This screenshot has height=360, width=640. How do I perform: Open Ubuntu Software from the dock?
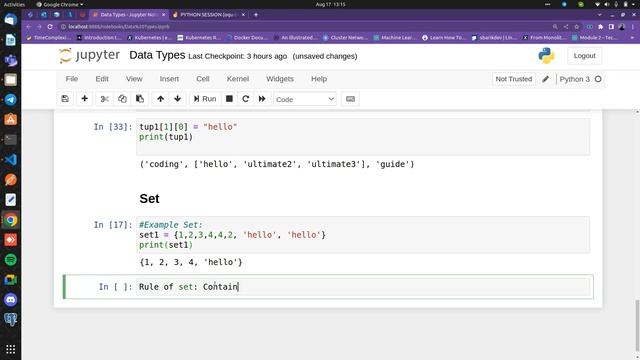pos(11,120)
